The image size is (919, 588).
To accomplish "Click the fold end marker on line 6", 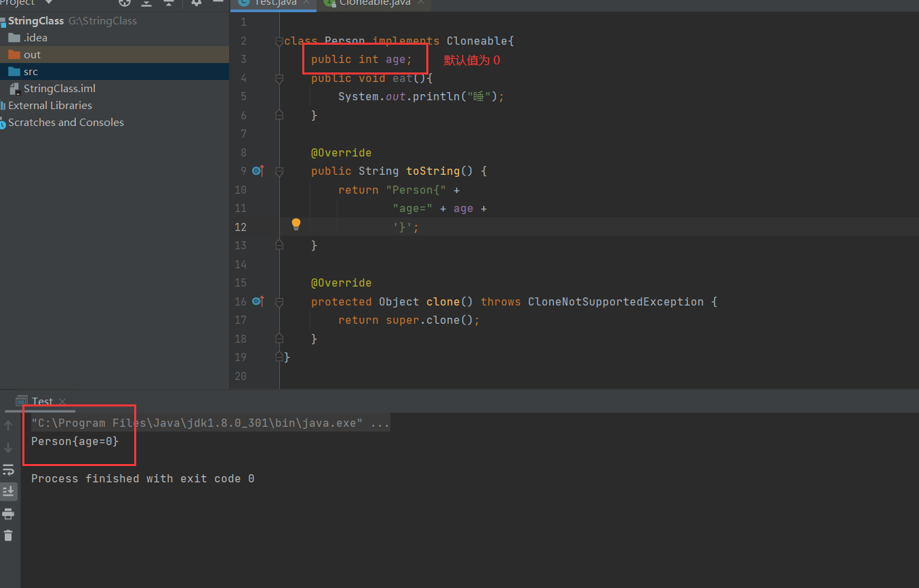I will click(279, 115).
